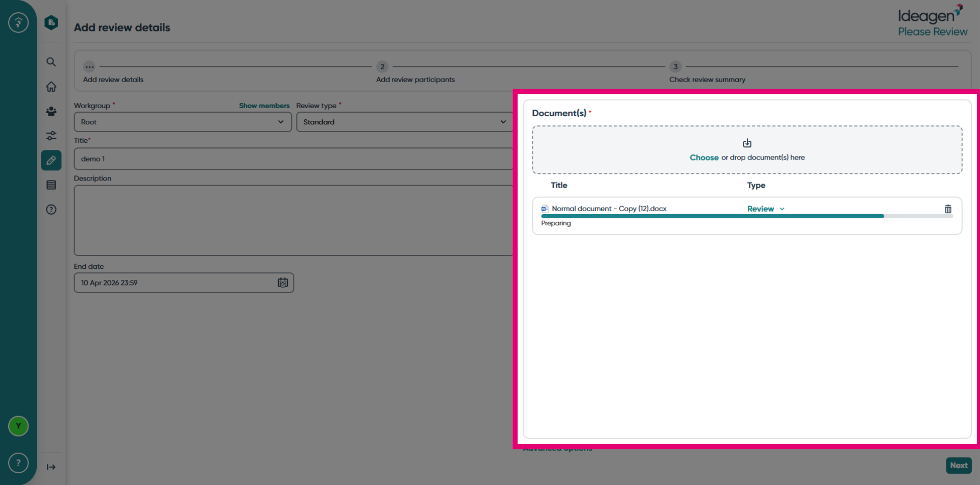Click the Normal document - Copy (12).docx name
Image resolution: width=980 pixels, height=485 pixels.
609,209
